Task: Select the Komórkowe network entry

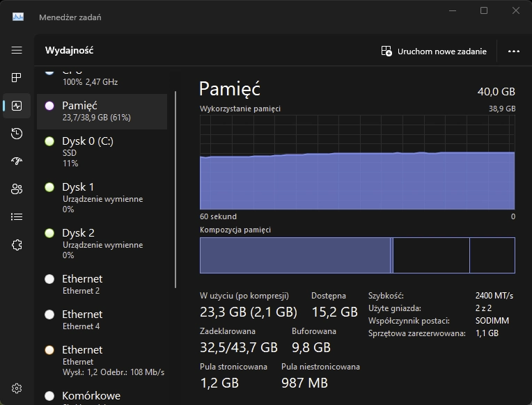Action: [102, 395]
